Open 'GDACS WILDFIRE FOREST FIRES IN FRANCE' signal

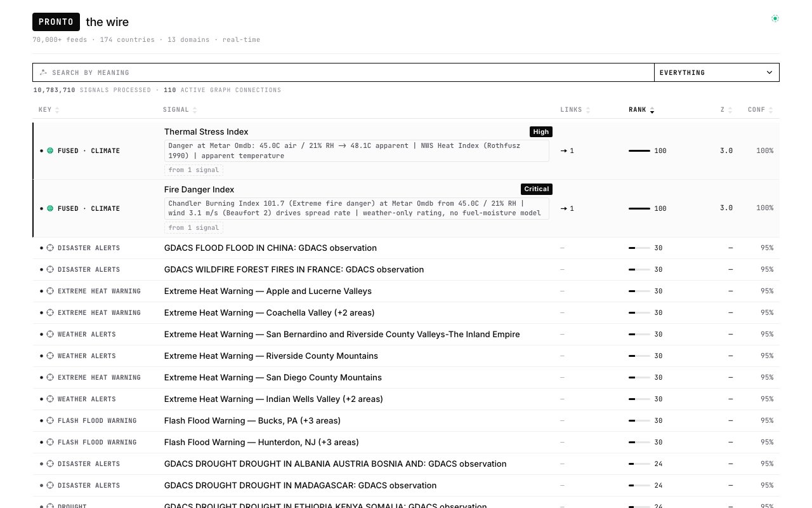(294, 269)
